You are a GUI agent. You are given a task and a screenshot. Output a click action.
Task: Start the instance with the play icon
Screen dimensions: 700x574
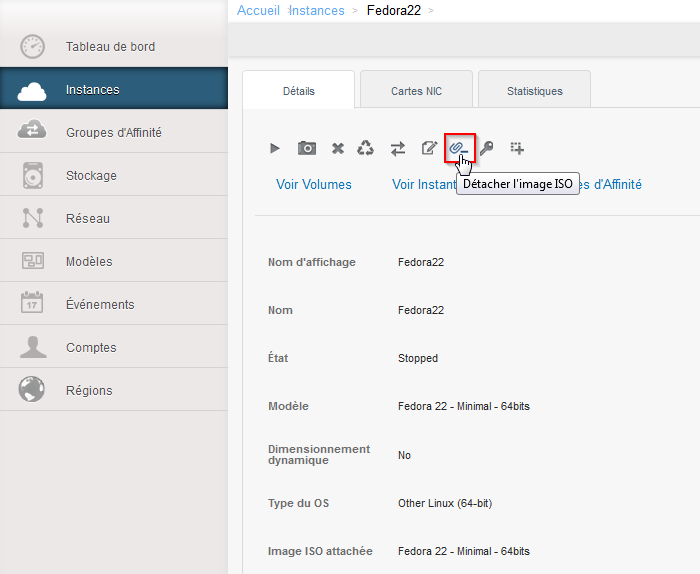[275, 148]
